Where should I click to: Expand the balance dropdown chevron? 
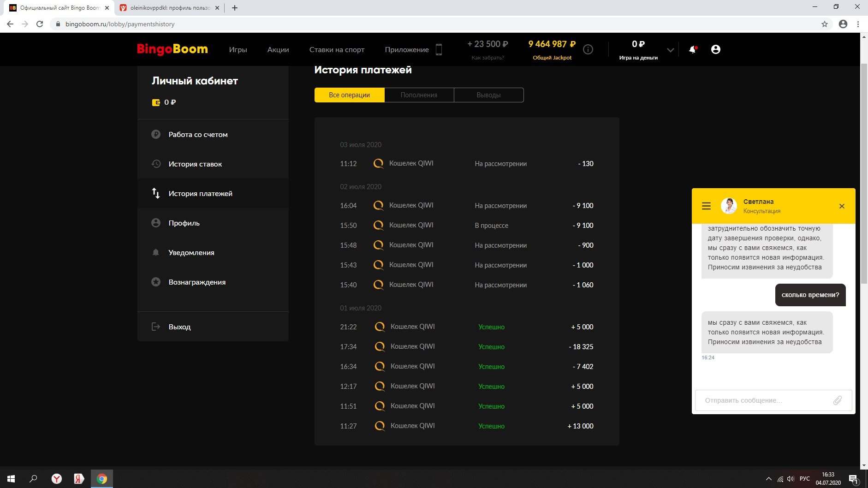(671, 50)
